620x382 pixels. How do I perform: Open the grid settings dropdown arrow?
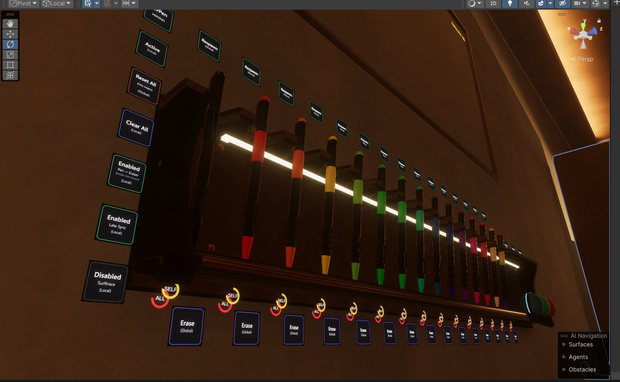click(x=97, y=4)
